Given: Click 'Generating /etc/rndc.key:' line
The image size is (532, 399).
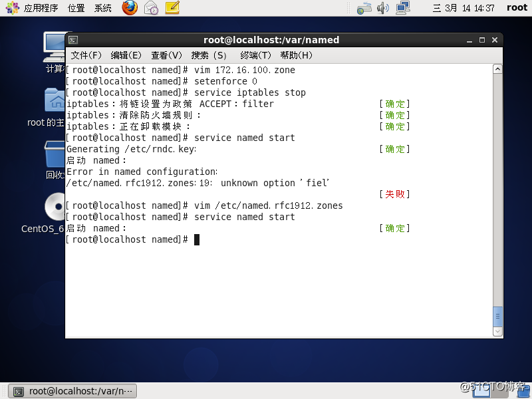Looking at the screenshot, I should (131, 149).
